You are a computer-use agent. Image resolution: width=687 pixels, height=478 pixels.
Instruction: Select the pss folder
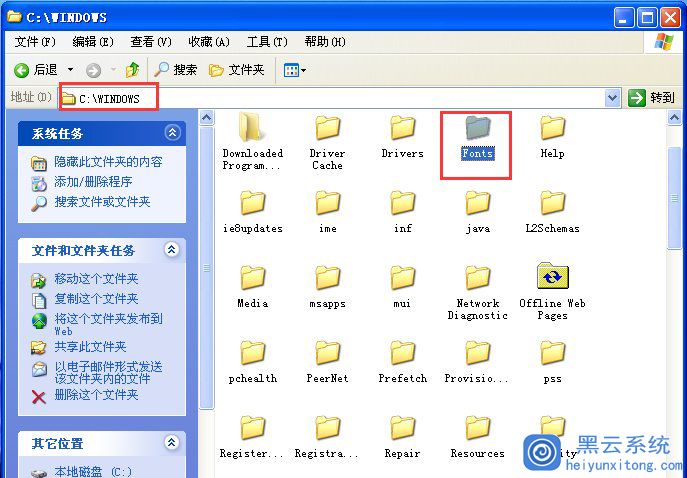click(x=552, y=362)
